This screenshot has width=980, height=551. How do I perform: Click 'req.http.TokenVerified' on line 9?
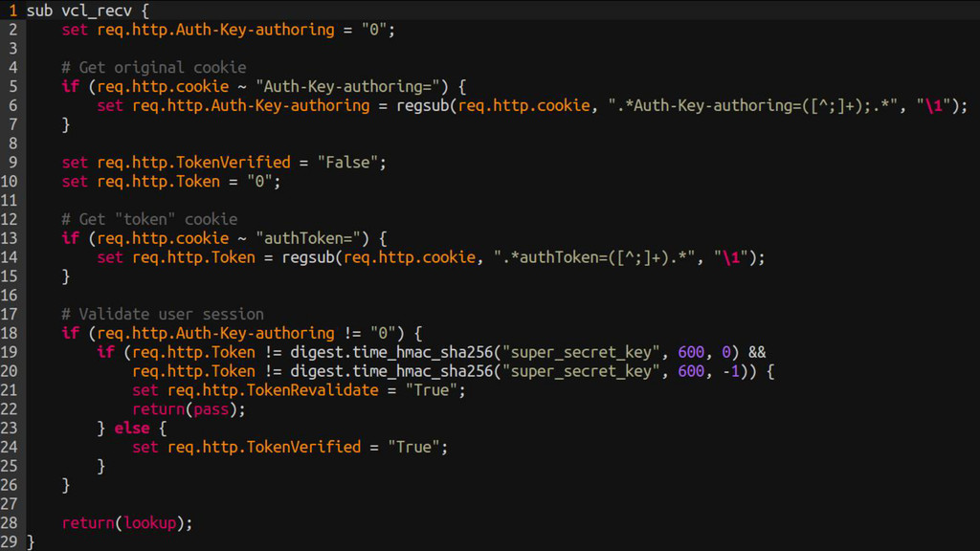(x=193, y=163)
